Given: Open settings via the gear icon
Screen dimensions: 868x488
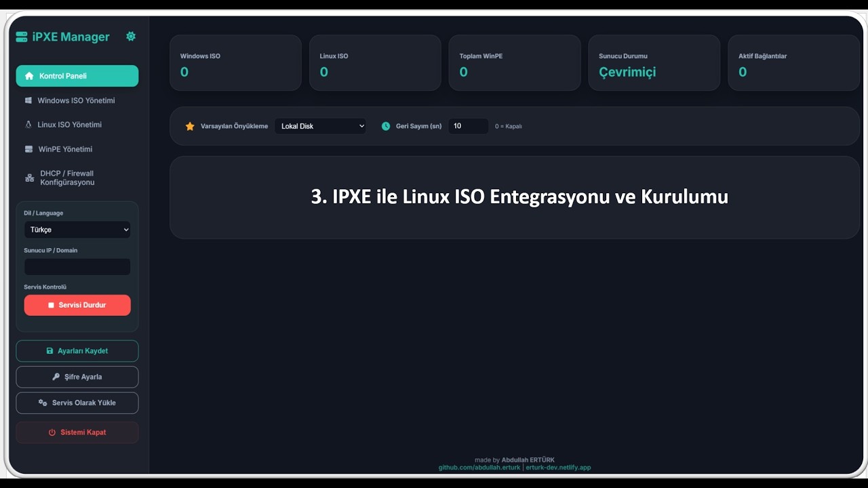Looking at the screenshot, I should (x=131, y=37).
